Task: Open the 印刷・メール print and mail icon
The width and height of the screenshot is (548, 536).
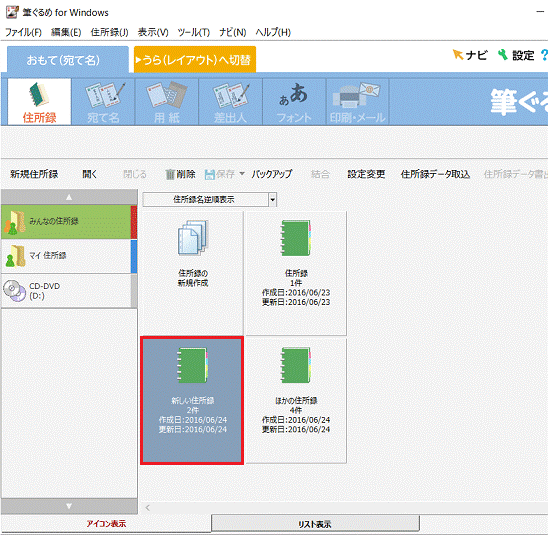Action: 358,102
